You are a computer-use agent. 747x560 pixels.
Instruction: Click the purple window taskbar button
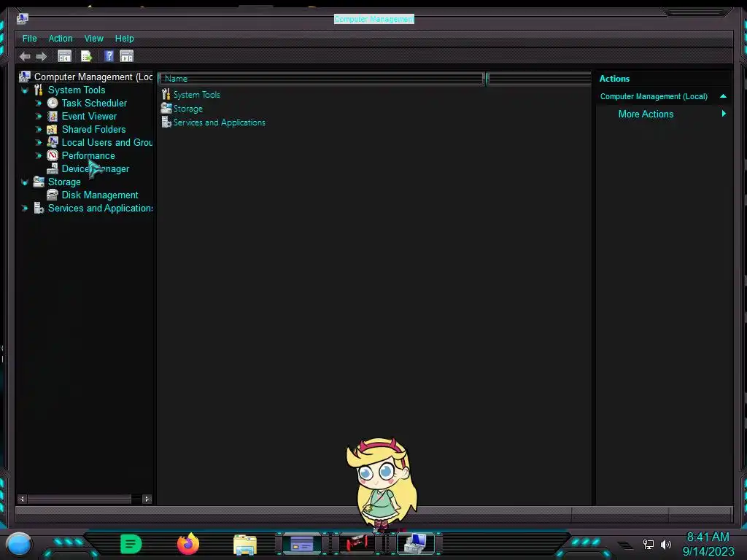pos(301,543)
